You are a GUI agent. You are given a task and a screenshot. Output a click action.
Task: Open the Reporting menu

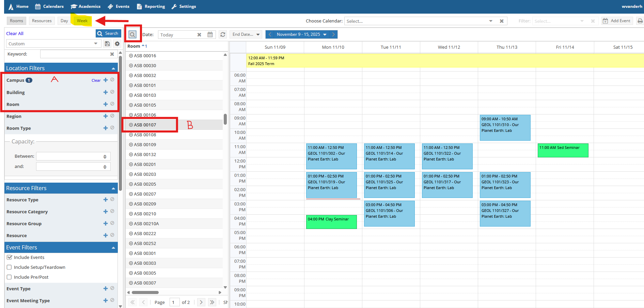151,6
